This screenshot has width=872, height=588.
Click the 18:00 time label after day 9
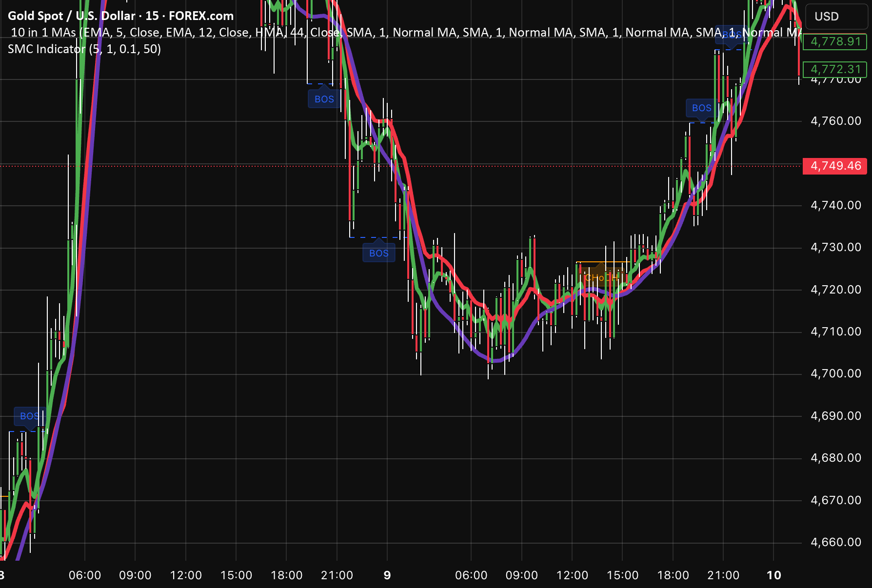(x=673, y=575)
